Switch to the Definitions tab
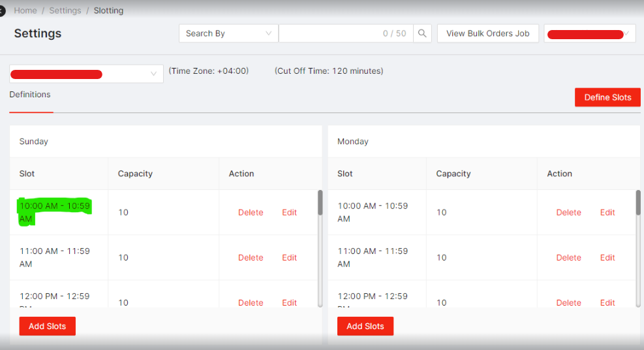644x350 pixels. [x=30, y=95]
